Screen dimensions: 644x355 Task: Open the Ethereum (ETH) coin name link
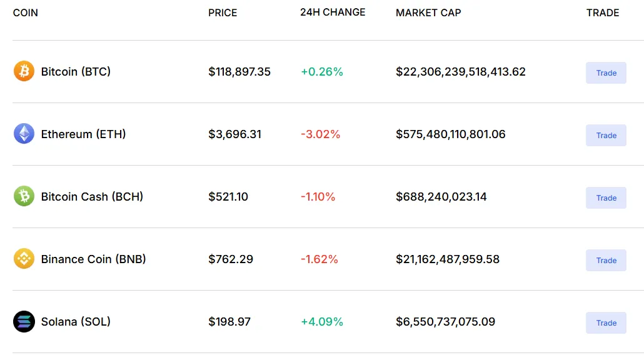tap(83, 134)
